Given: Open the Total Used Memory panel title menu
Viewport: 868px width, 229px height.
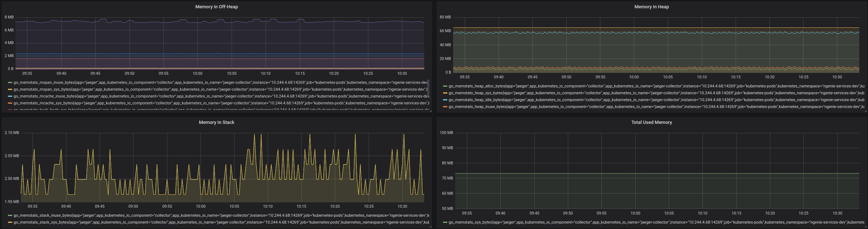Looking at the screenshot, I should tap(652, 122).
